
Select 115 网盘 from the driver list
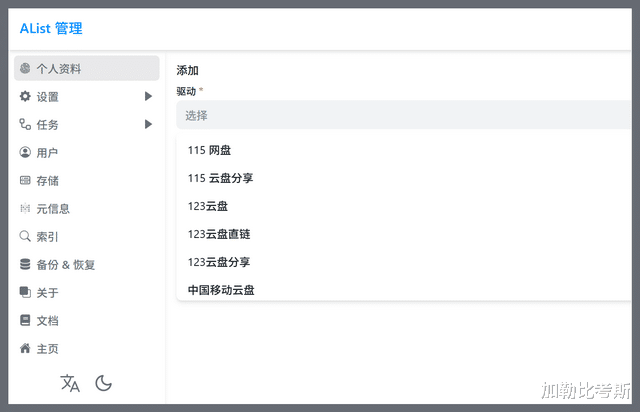coord(404,150)
